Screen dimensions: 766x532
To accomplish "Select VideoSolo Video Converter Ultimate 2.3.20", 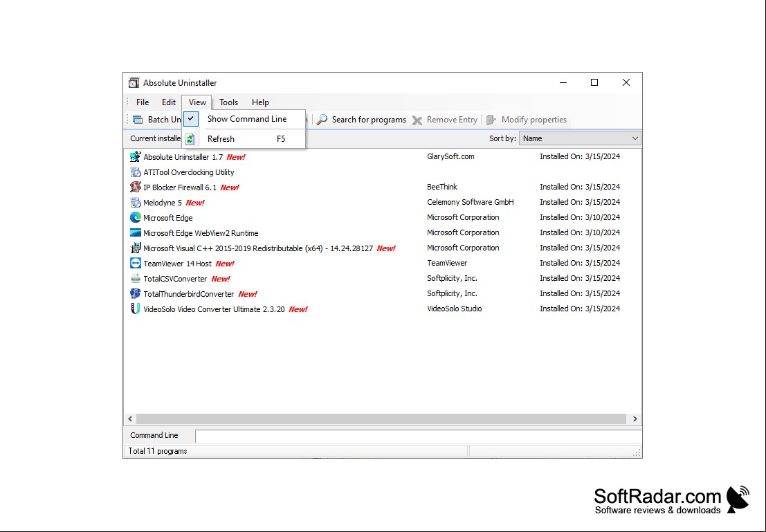I will click(x=214, y=309).
